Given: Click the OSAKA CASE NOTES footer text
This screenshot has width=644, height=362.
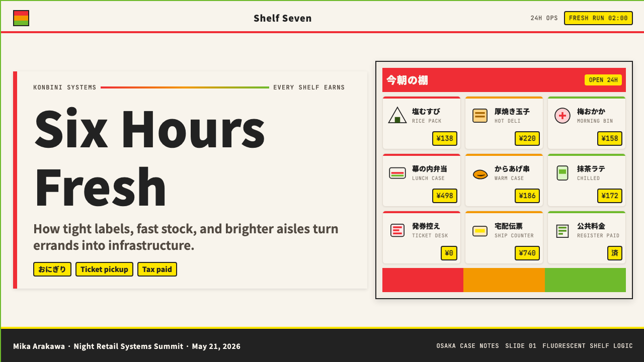Looking at the screenshot, I should pos(468,346).
